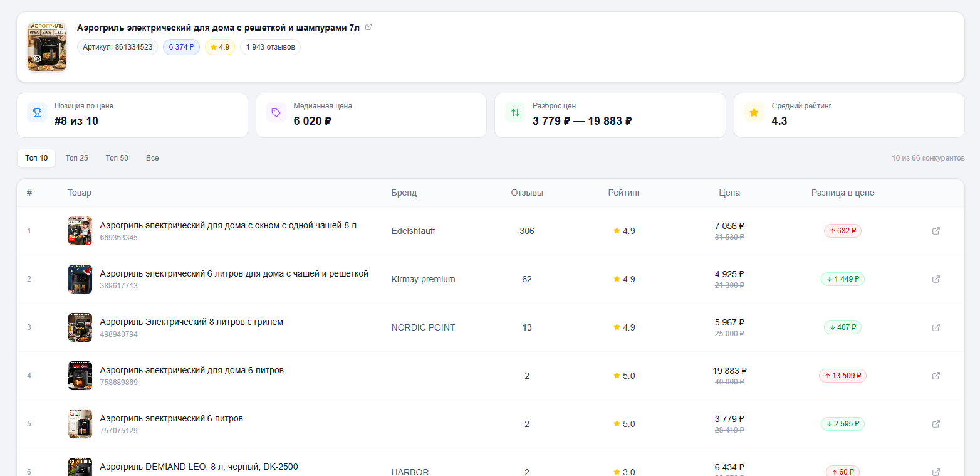
Task: Click the 4.9 rating badge in header
Action: click(x=220, y=47)
